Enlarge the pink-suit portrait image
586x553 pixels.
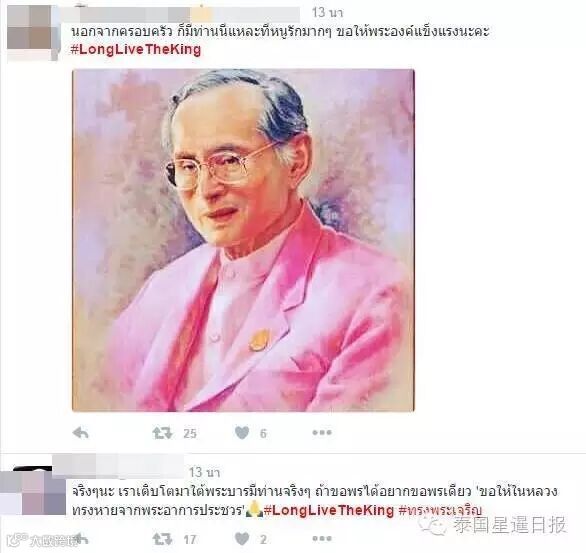point(243,240)
